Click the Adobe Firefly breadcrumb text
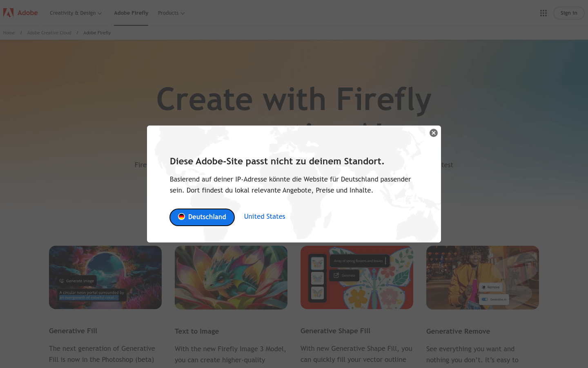Screen dimensions: 588x368 pyautogui.click(x=97, y=33)
